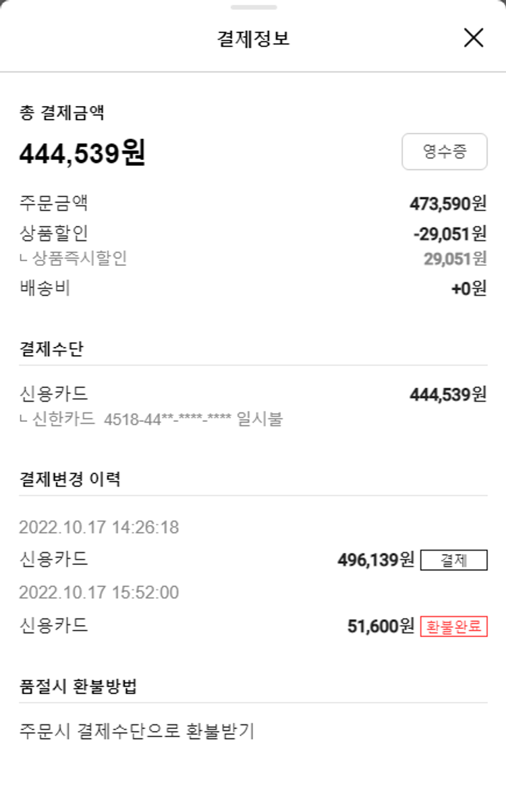
Task: Click the 주문금액 label
Action: 54,202
